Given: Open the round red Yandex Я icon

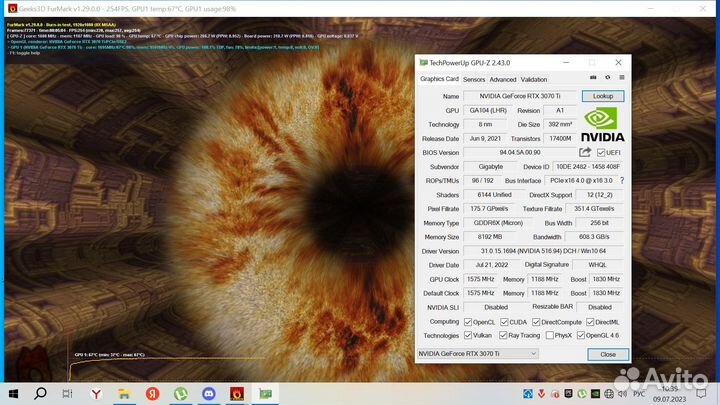Looking at the screenshot, I should 152,394.
